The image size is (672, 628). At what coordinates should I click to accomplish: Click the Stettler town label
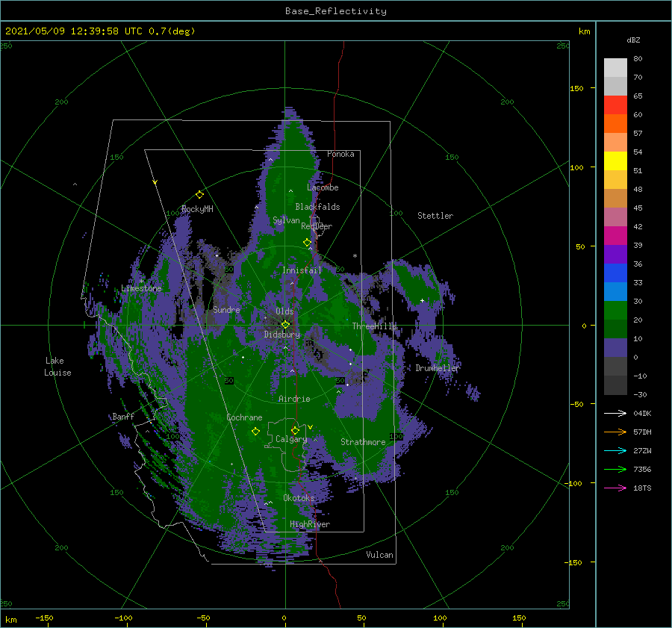(435, 216)
